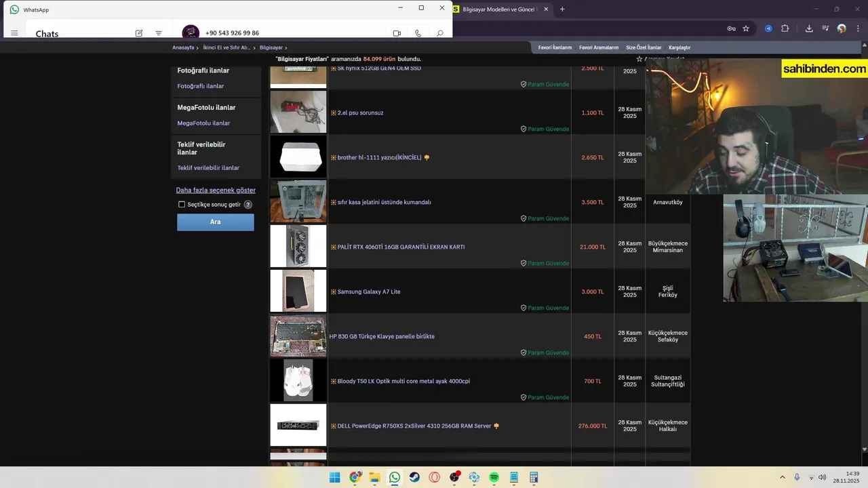Open Chrome from the taskbar
Screen dimensions: 868x488
[x=355, y=477]
